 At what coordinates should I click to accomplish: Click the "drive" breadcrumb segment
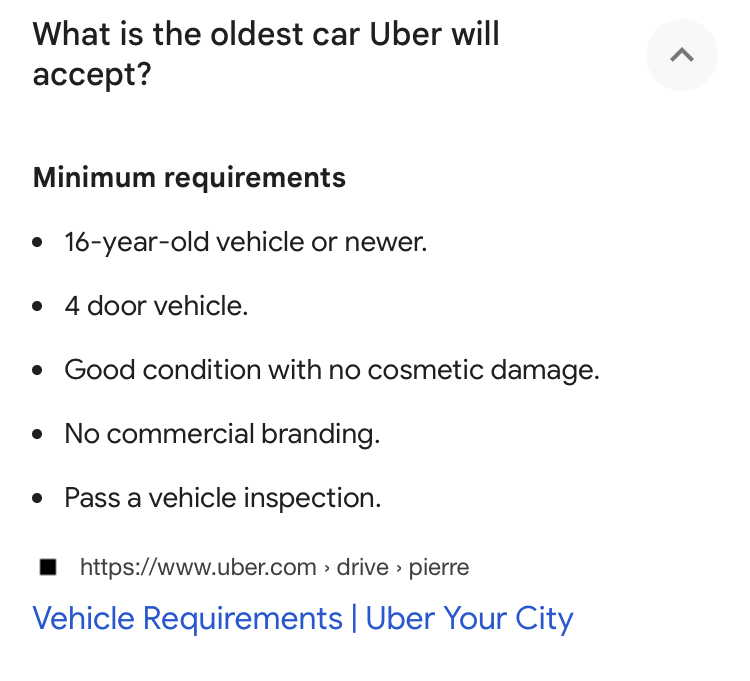pyautogui.click(x=362, y=568)
